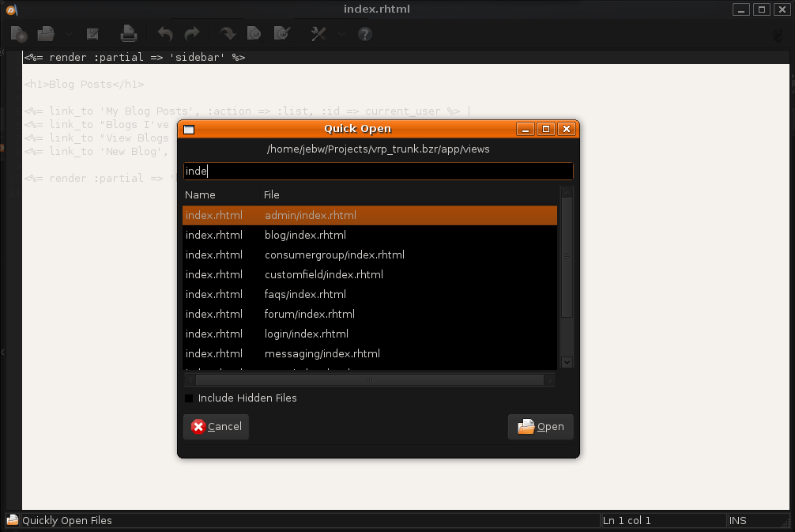Click the '<h1>Blog Posts</h1>' editor line
795x532 pixels.
tap(85, 84)
